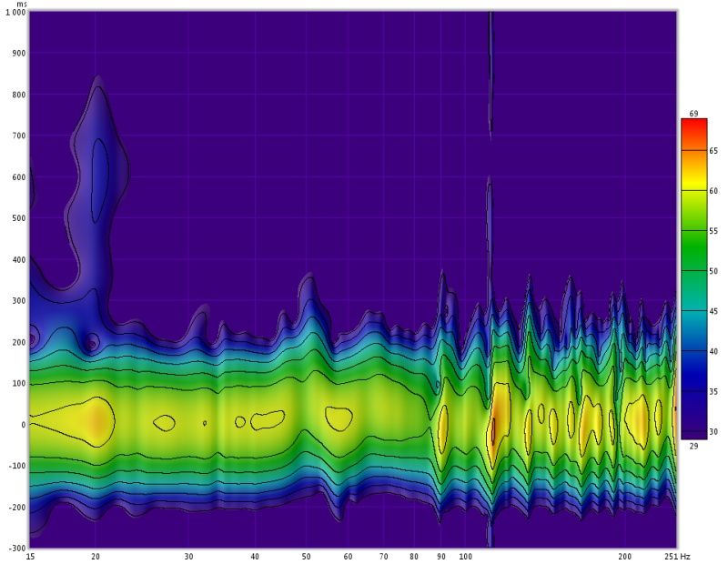The width and height of the screenshot is (728, 564).
Task: Click the '0' time axis label
Action: coord(24,425)
